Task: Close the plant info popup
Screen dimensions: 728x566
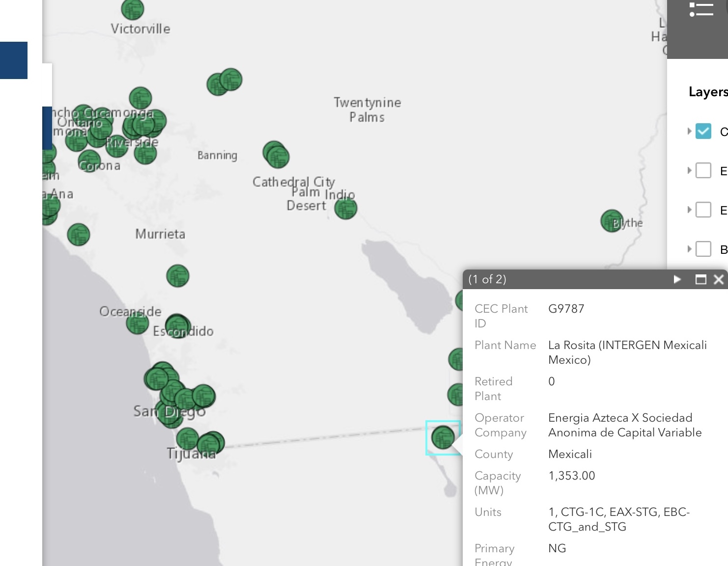Action: 719,279
